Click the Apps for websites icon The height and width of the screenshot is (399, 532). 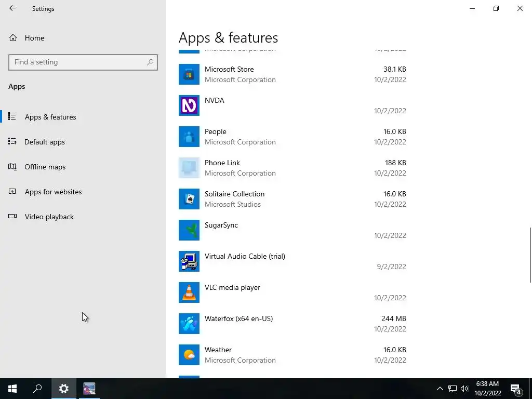[12, 191]
